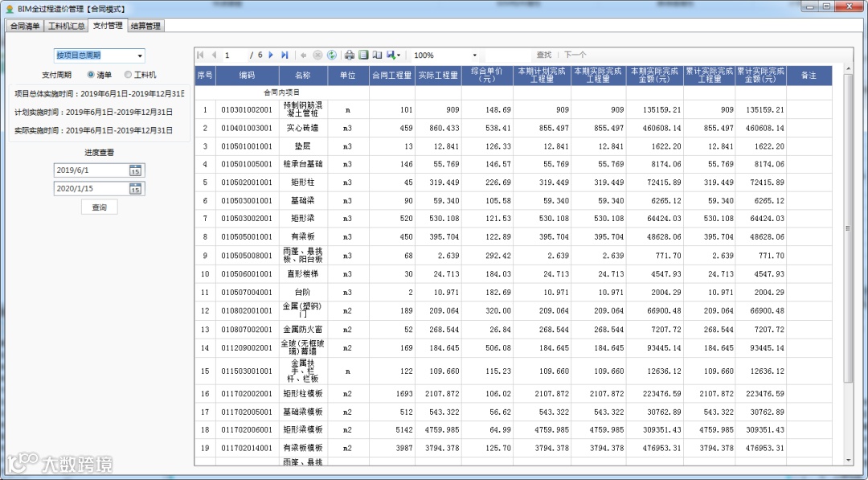Click the vertical scrollbar thumb of report
Screen dimensions: 868x480
click(x=848, y=227)
